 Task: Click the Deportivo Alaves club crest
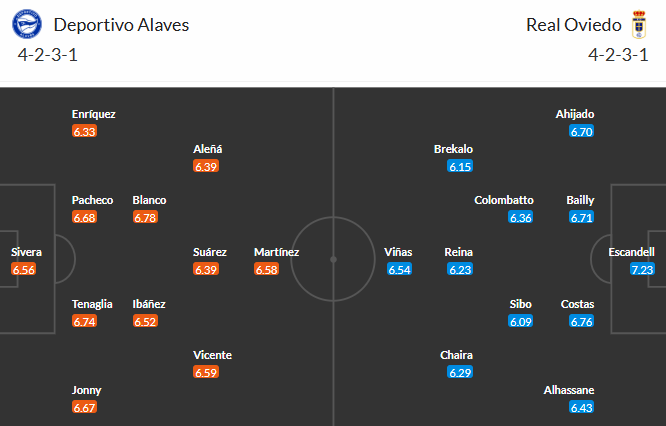coord(29,23)
